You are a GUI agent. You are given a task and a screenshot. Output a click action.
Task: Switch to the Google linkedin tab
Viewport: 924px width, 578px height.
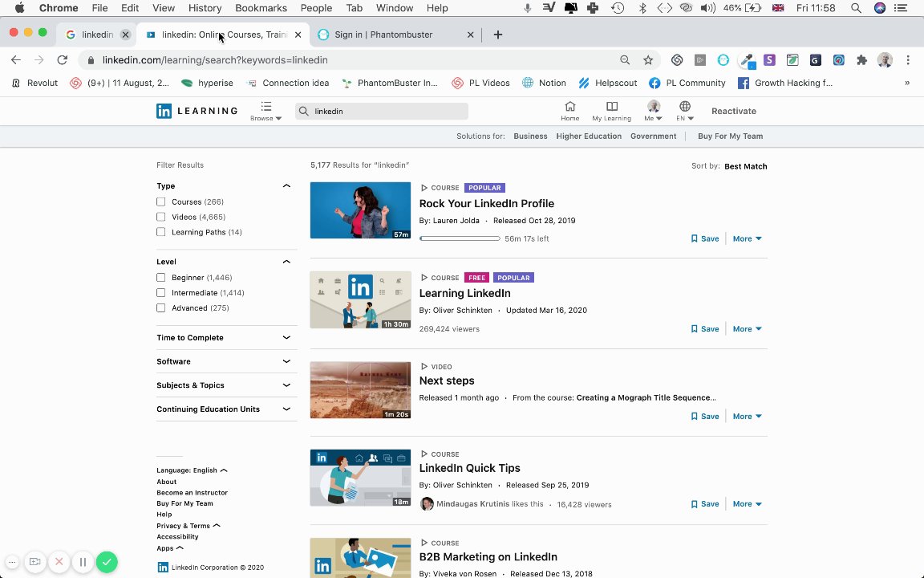[97, 35]
